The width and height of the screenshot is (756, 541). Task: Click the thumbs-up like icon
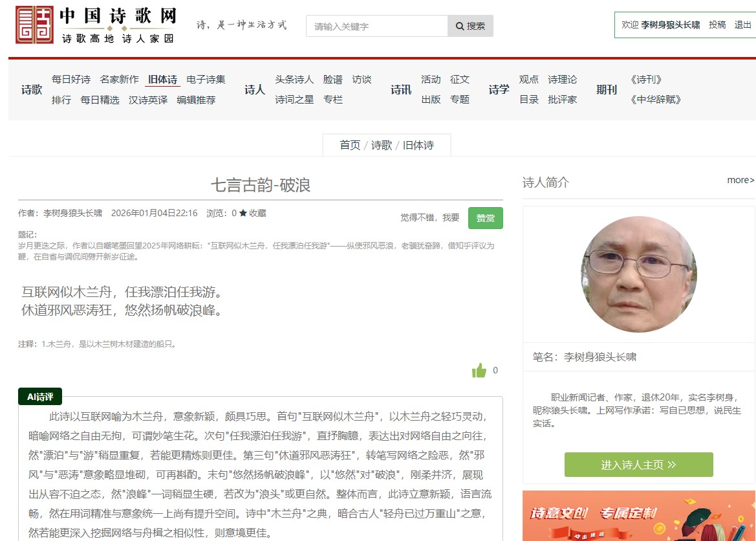[479, 371]
